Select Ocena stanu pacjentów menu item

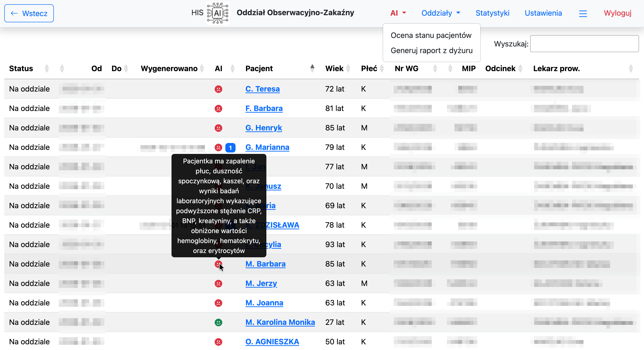pyautogui.click(x=431, y=35)
